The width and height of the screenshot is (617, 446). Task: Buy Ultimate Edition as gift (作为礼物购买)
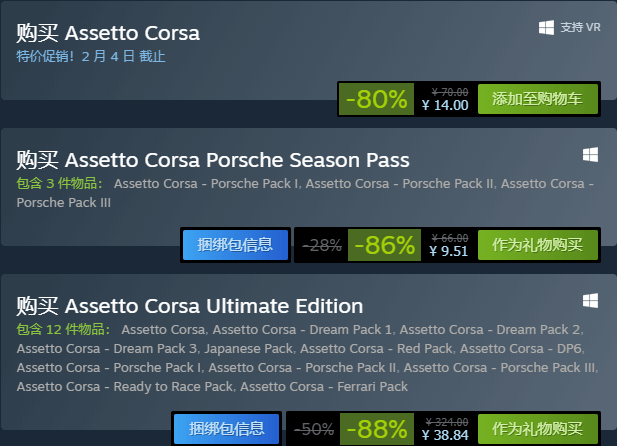538,429
